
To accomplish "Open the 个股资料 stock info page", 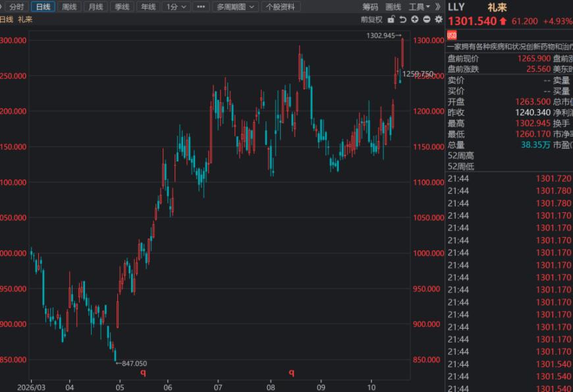I will click(x=281, y=7).
